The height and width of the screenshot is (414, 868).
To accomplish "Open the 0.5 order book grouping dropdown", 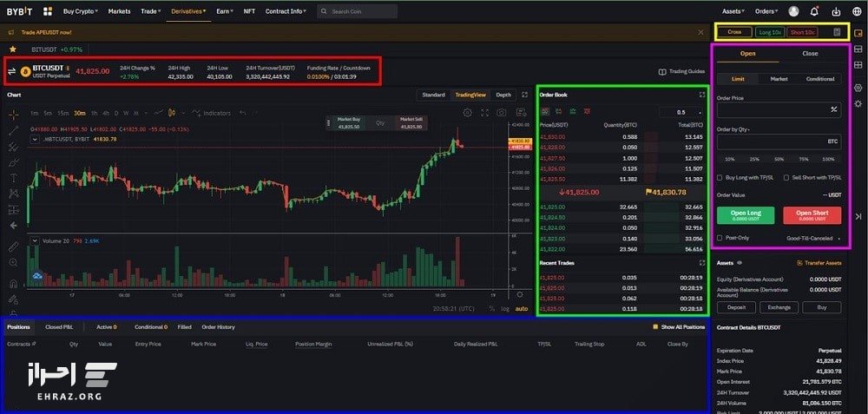I will (681, 112).
